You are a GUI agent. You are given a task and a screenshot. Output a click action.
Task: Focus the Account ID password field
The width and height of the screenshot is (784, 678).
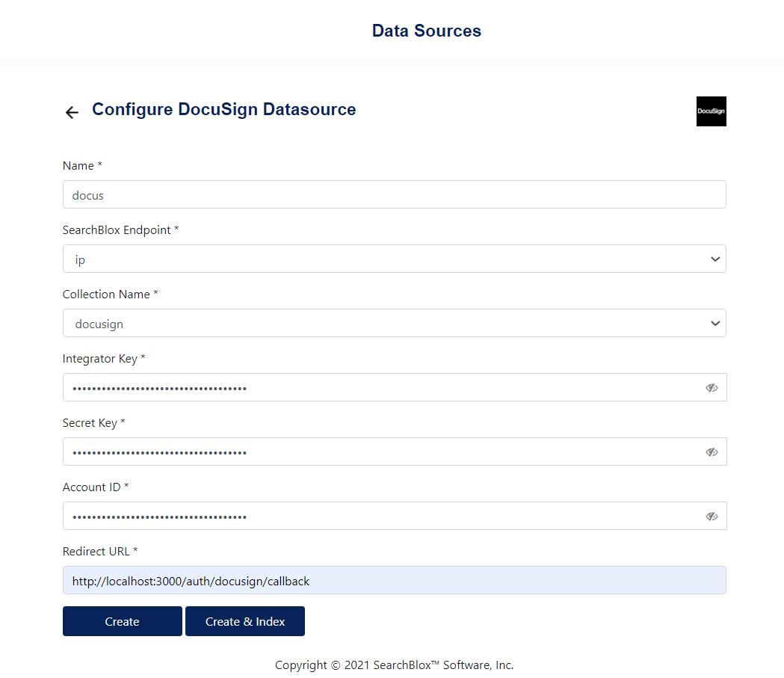[394, 516]
